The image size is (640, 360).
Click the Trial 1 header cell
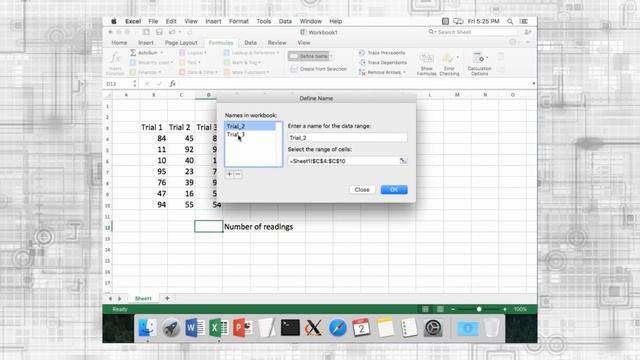153,127
